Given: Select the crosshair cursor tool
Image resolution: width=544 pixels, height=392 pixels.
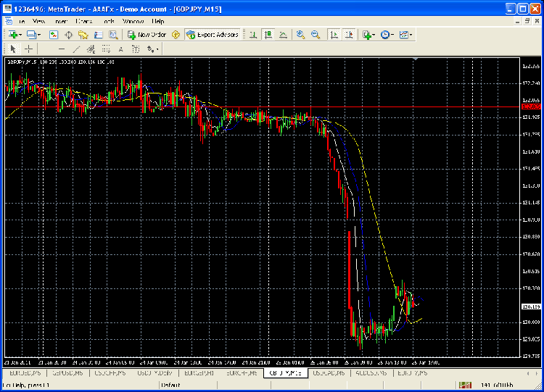Looking at the screenshot, I should pos(28,49).
